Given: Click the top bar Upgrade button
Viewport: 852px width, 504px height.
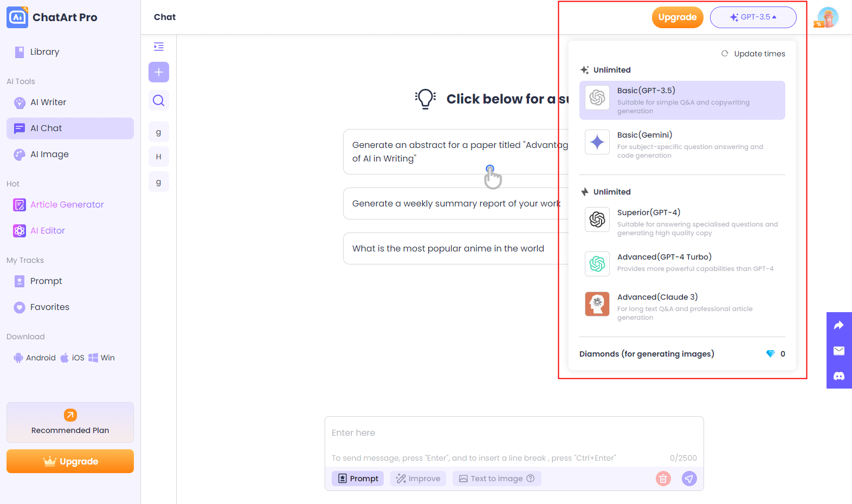Looking at the screenshot, I should [x=677, y=17].
